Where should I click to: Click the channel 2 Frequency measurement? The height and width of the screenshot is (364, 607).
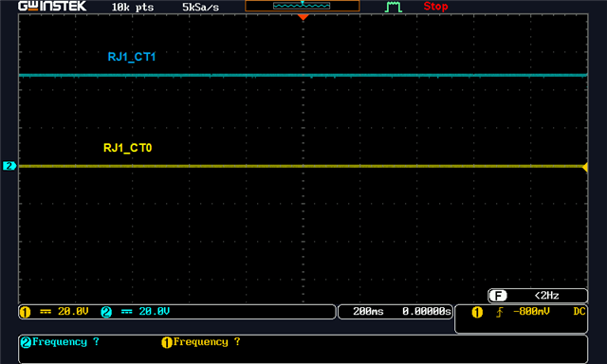(60, 342)
